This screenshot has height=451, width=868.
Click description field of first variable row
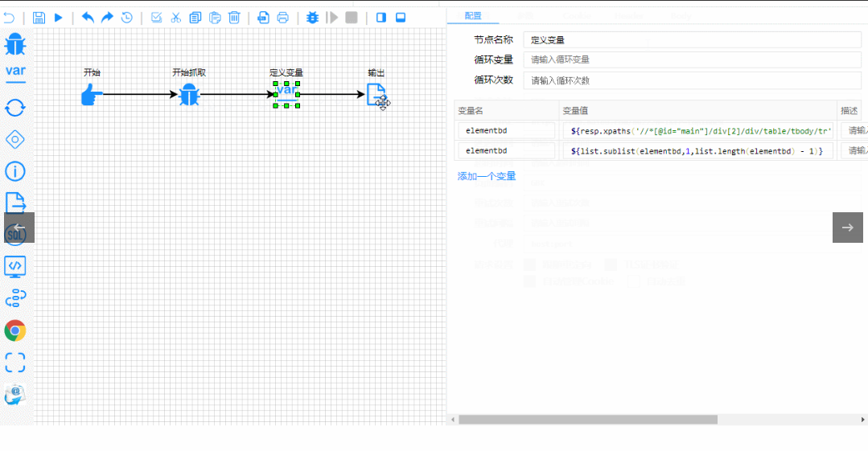[854, 130]
